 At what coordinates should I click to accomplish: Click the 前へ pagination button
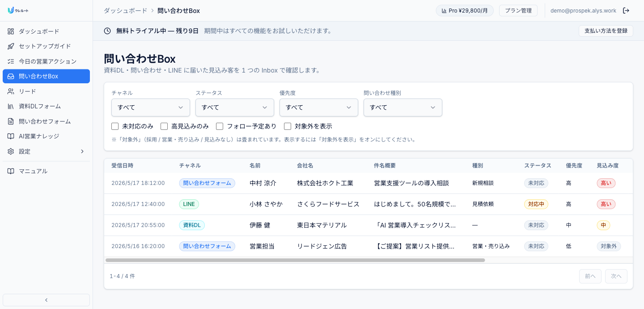(x=590, y=276)
